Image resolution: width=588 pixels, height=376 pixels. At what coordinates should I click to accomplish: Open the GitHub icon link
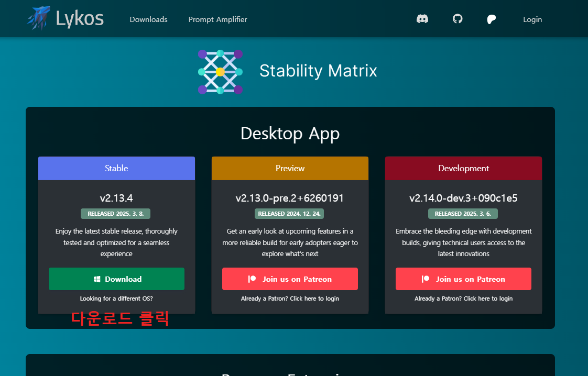point(458,19)
